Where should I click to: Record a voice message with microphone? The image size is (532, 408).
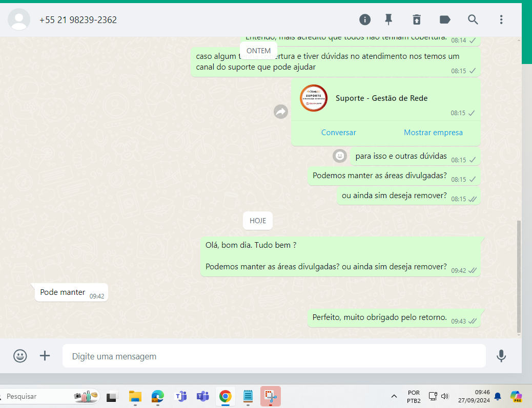coord(501,356)
